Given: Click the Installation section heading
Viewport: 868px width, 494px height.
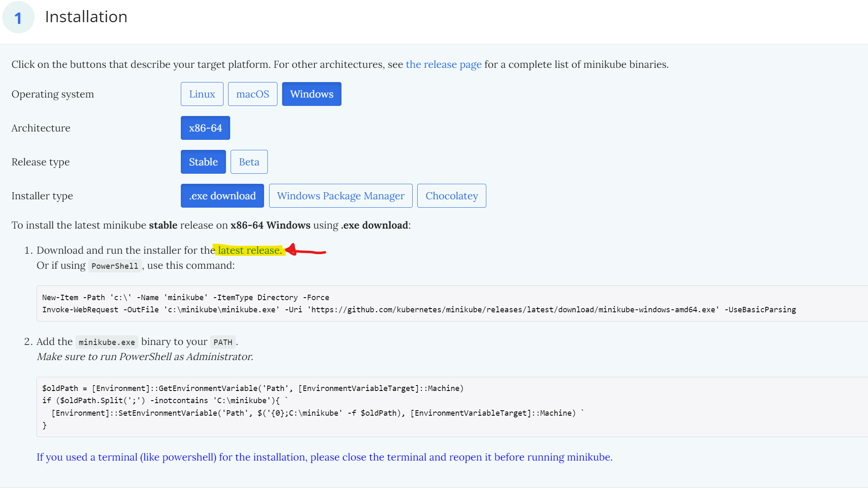Looking at the screenshot, I should 86,17.
